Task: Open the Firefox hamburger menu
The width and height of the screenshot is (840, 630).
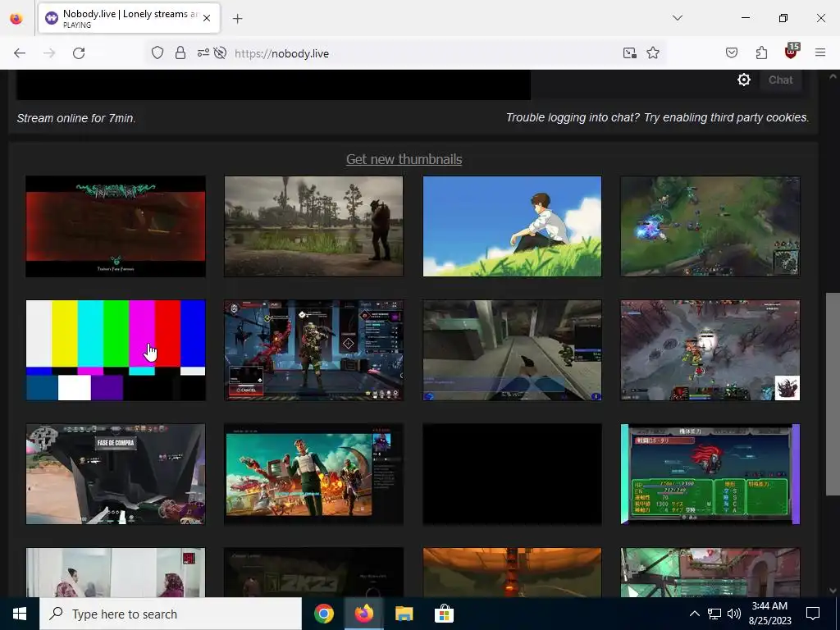Action: (820, 53)
